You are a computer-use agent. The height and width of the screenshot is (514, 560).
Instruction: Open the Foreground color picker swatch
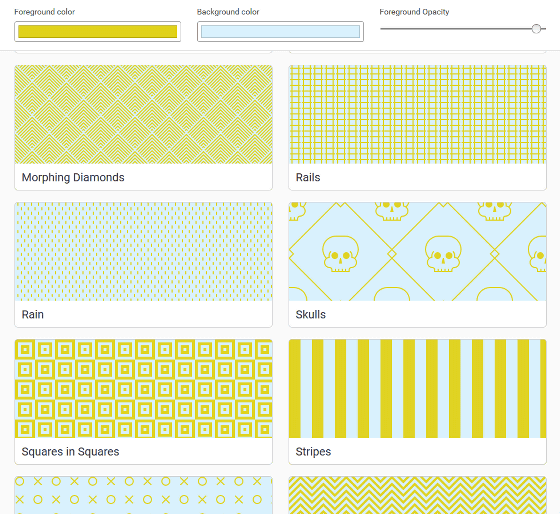click(x=98, y=31)
